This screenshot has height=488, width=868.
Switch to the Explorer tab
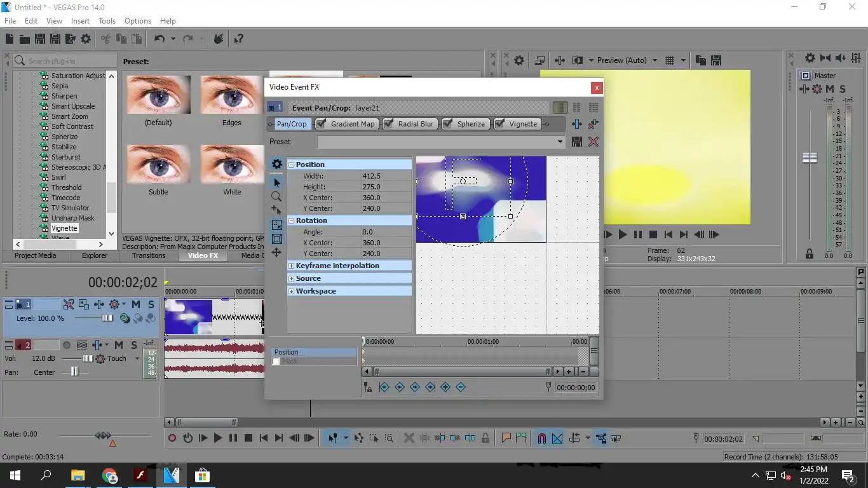coord(95,255)
